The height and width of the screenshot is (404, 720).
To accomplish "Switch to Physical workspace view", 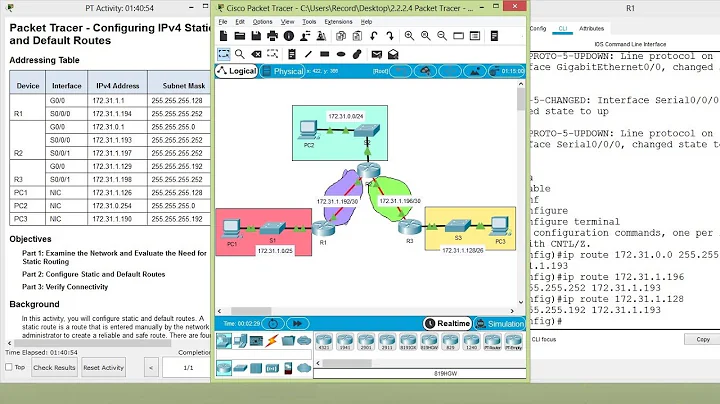I will click(282, 71).
